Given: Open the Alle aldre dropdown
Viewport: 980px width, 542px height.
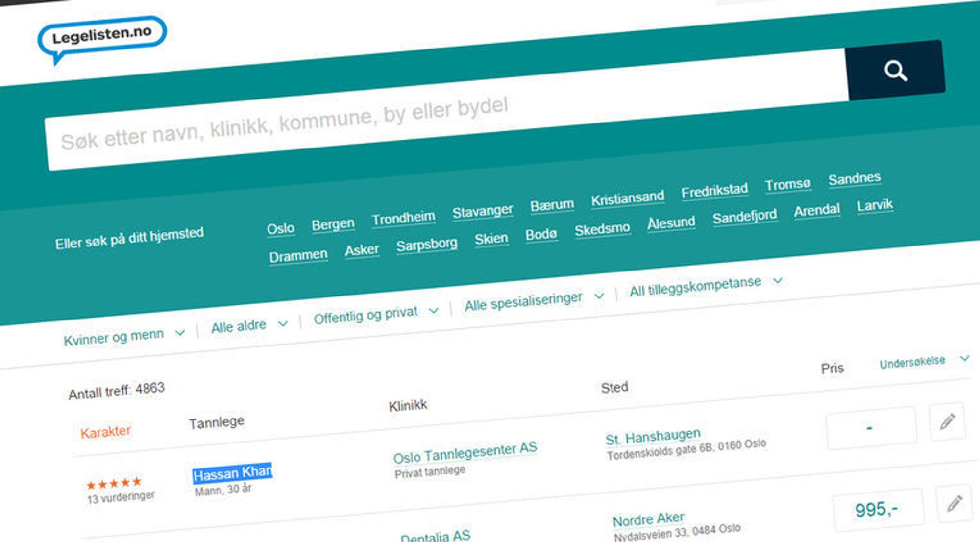Looking at the screenshot, I should coord(249,325).
